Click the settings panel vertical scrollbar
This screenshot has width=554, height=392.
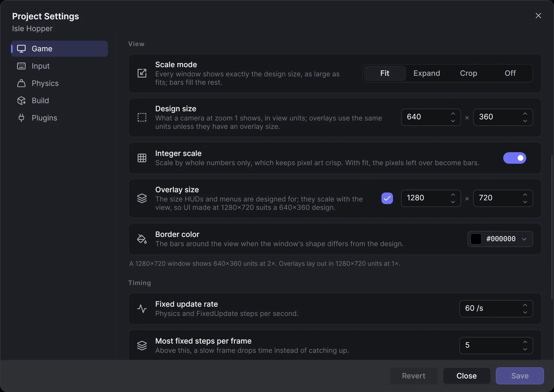click(x=552, y=227)
